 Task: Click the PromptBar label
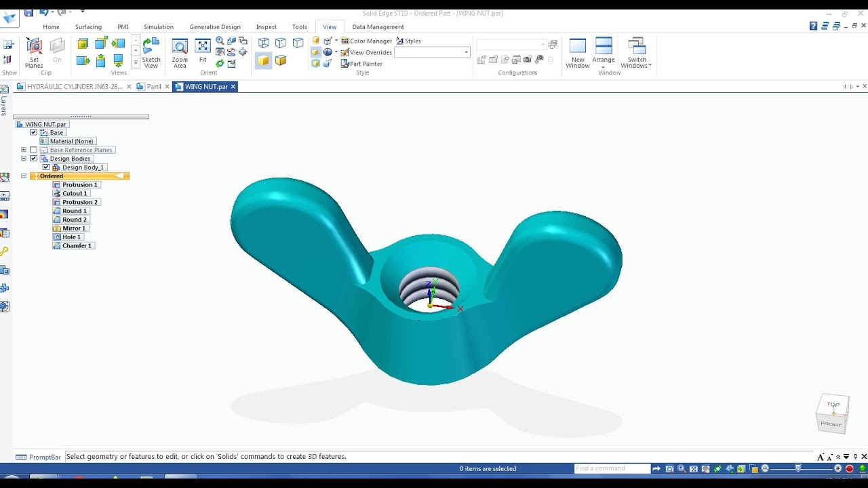39,457
